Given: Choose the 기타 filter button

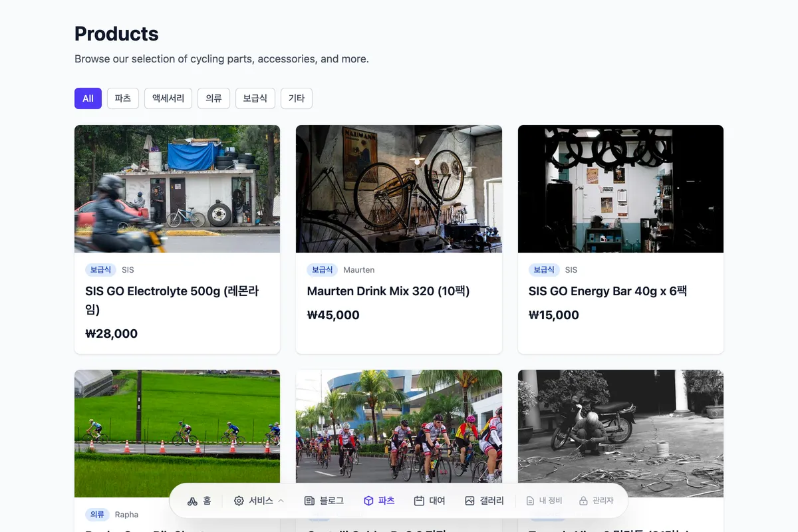Looking at the screenshot, I should (297, 98).
